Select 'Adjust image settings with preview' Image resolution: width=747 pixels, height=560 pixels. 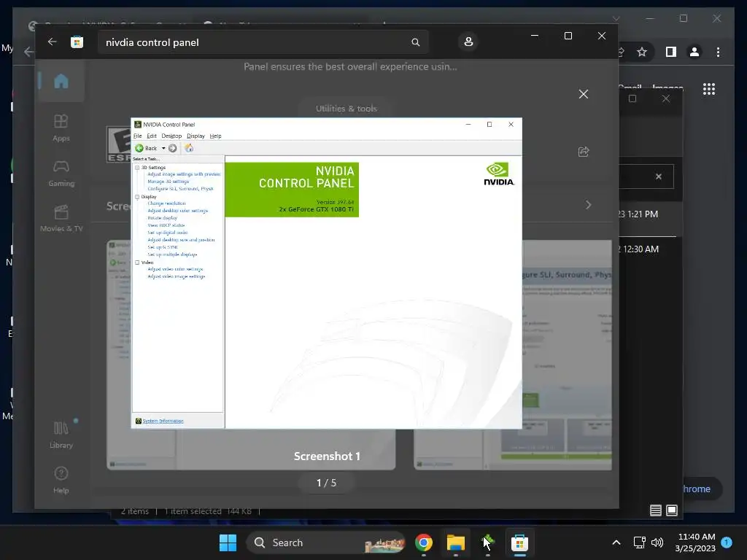184,174
